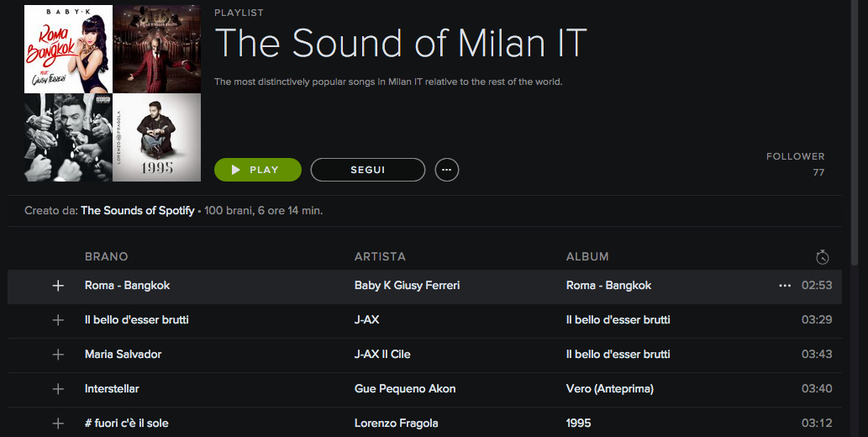Add Roma - Bangkok track with plus icon
Viewport: 868px width, 437px height.
pyautogui.click(x=58, y=286)
